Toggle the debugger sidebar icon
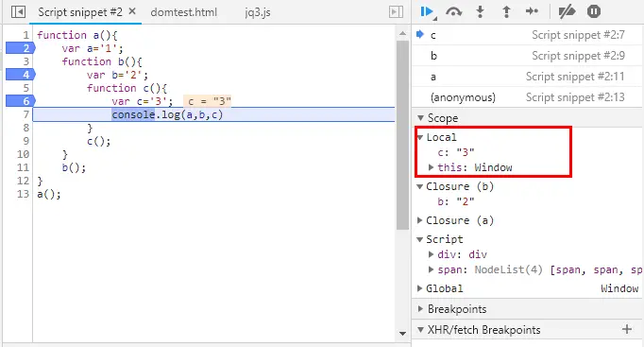The image size is (644, 347). tap(396, 12)
